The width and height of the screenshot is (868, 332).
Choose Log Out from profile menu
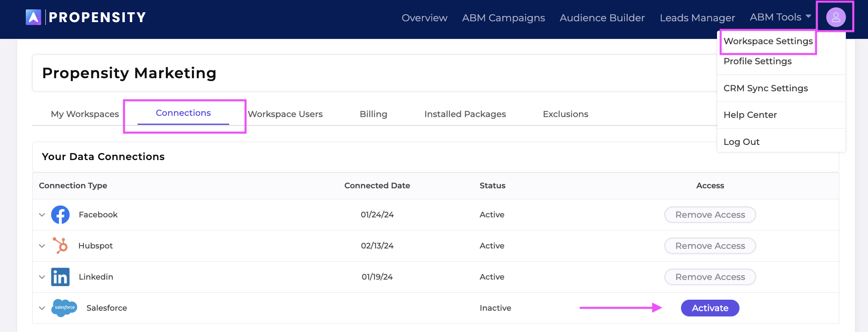pyautogui.click(x=742, y=142)
